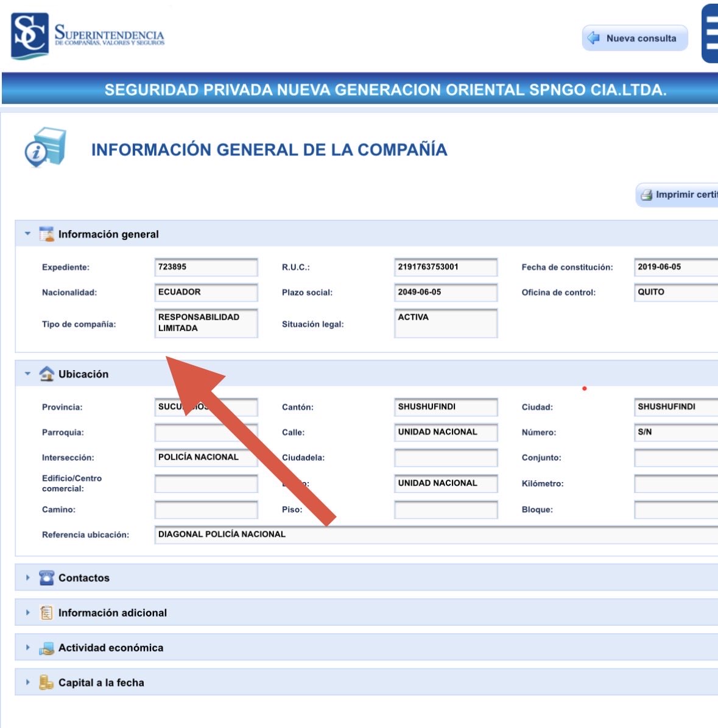This screenshot has width=718, height=728.
Task: Click the empty Parroquia field
Action: (x=206, y=432)
